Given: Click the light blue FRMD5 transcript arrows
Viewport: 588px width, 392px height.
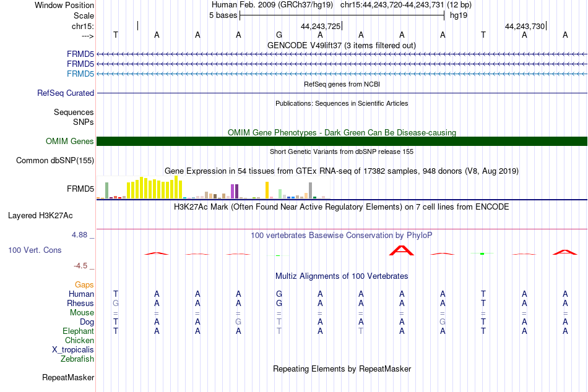Looking at the screenshot, I should pyautogui.click(x=342, y=74).
